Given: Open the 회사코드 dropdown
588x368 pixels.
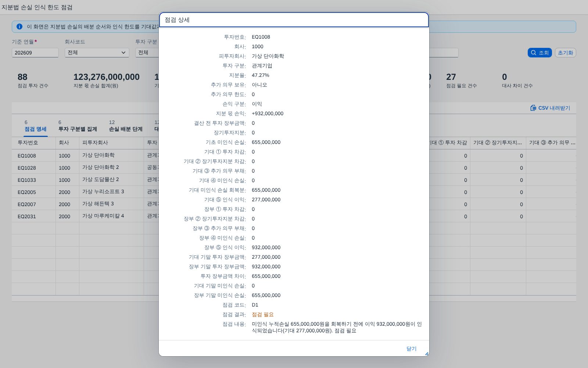Looking at the screenshot, I should click(x=97, y=53).
